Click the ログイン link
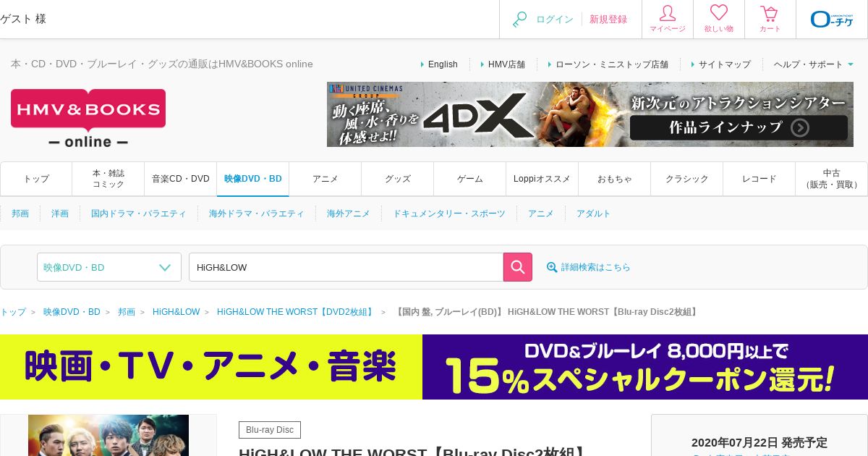Screen dimensions: 868x456 [555, 20]
